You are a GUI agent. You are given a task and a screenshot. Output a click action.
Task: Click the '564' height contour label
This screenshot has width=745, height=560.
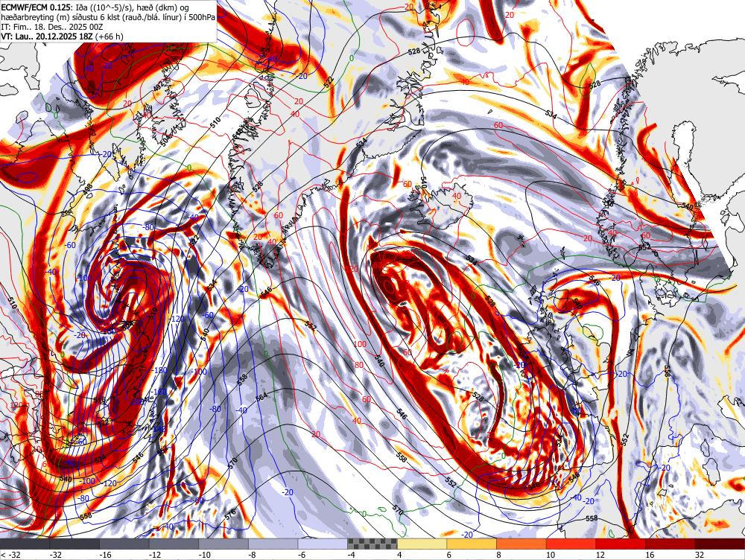[261, 396]
